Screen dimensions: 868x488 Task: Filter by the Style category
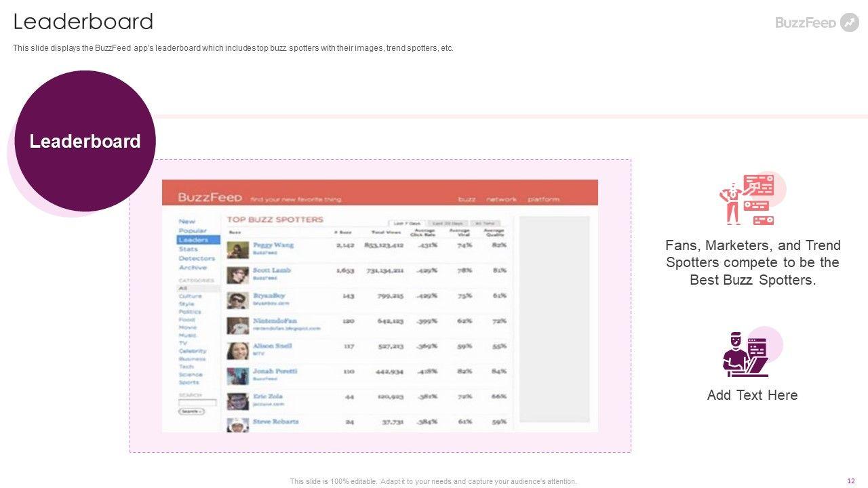pyautogui.click(x=186, y=304)
